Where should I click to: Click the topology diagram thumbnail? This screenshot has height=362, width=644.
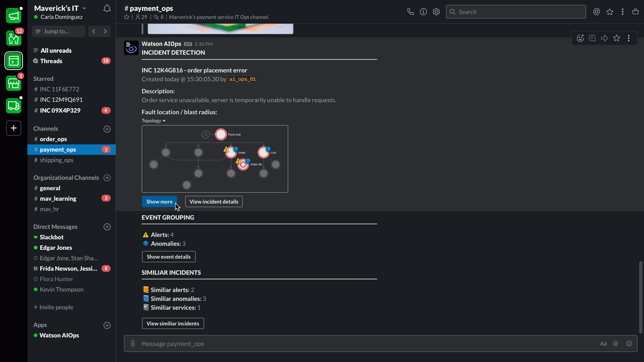[215, 159]
